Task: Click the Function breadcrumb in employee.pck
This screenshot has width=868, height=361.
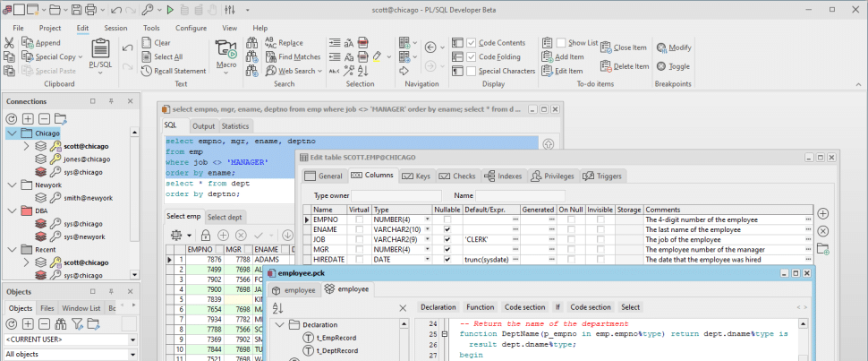Action: (x=480, y=307)
